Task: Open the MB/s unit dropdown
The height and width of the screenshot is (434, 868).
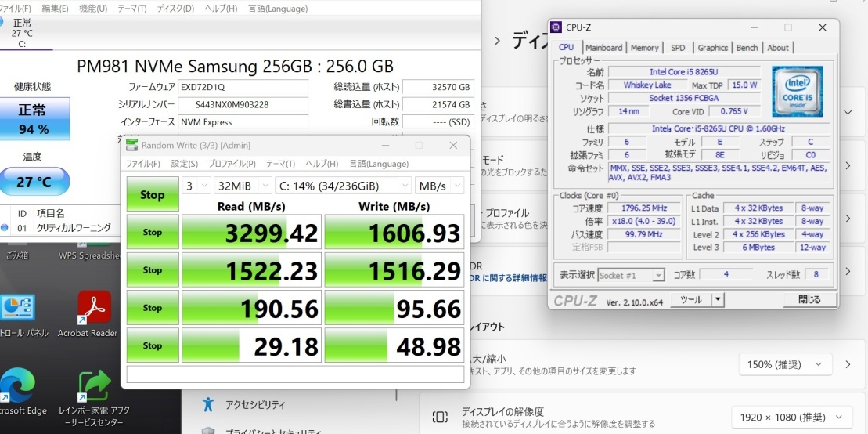Action: click(440, 186)
